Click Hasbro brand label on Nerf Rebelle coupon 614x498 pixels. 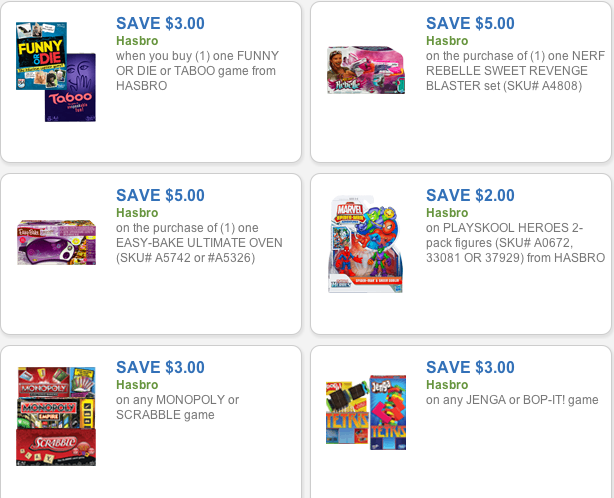(x=447, y=41)
